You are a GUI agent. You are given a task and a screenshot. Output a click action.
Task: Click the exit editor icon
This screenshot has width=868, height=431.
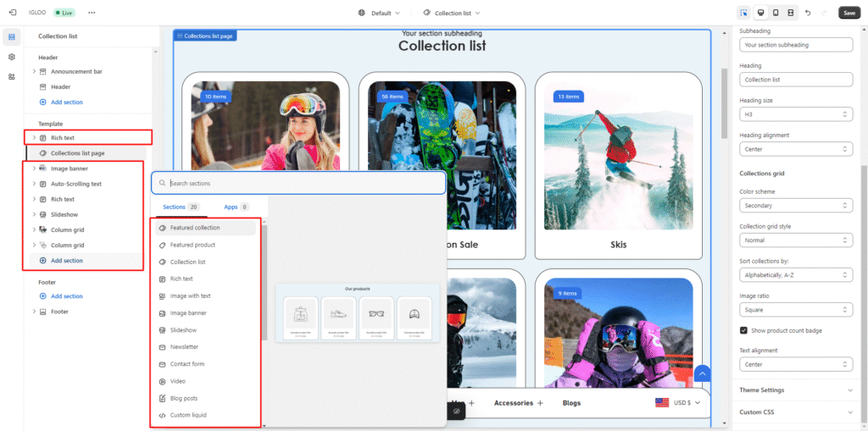(x=12, y=13)
